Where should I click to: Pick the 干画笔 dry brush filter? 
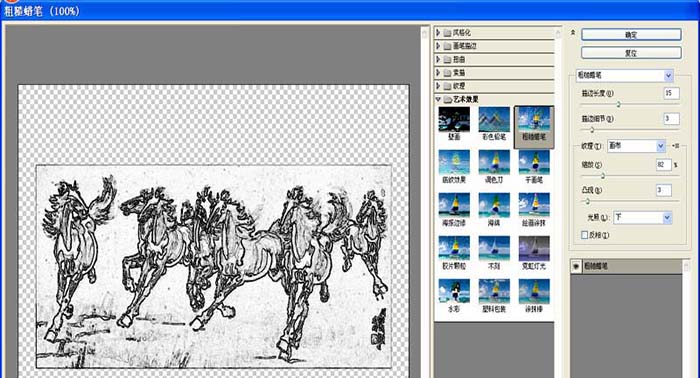click(534, 162)
